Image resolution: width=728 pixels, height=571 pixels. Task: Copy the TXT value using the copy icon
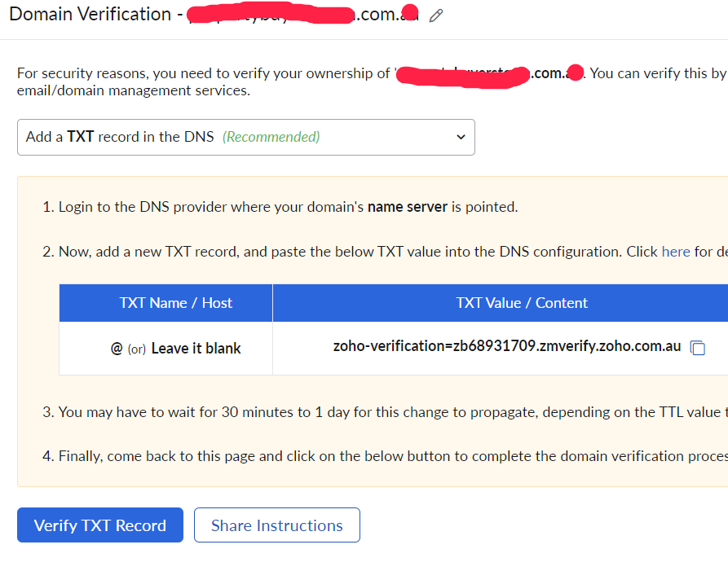(697, 348)
